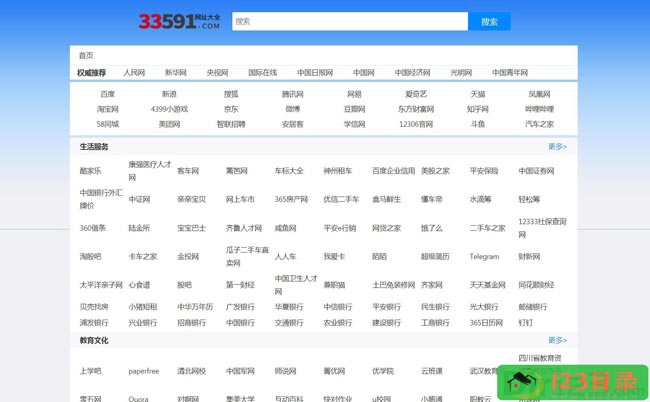Open the 盒马鲜生 link
Screen dimensions: 650x402
(x=386, y=199)
